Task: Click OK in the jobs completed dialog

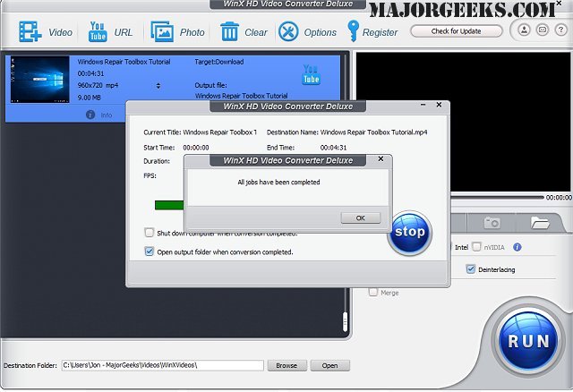Action: 361,218
